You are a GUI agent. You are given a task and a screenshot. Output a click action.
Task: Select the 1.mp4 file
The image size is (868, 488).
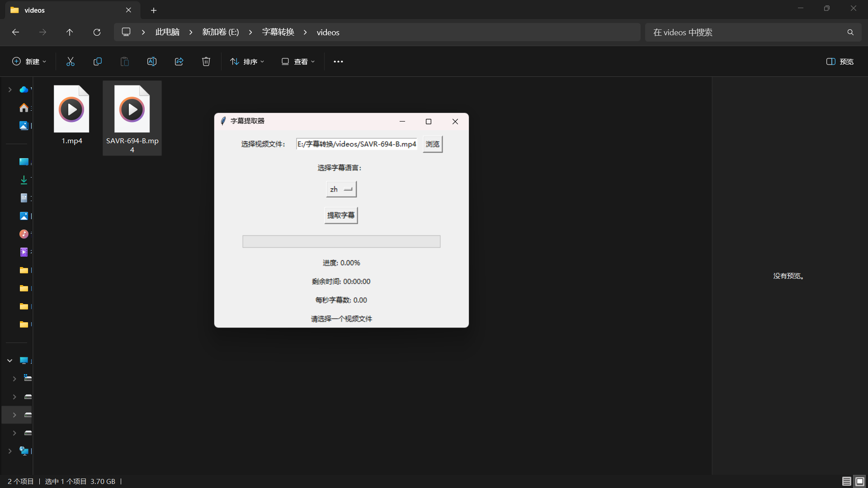click(71, 115)
